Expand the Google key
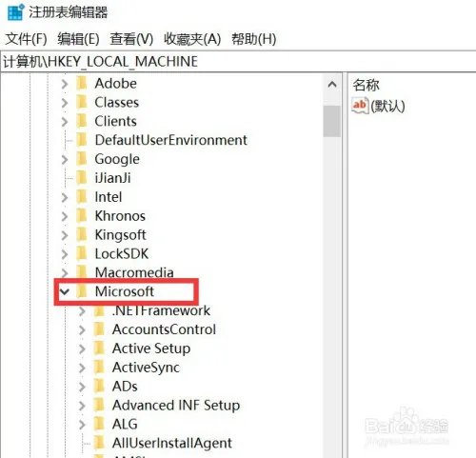This screenshot has width=476, height=458. click(x=65, y=159)
